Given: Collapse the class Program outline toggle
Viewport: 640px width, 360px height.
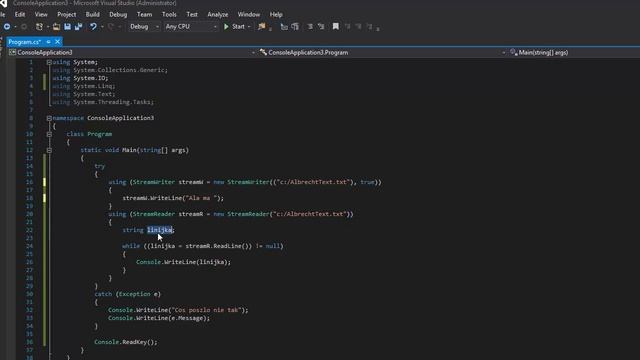Looking at the screenshot, I should 49,134.
